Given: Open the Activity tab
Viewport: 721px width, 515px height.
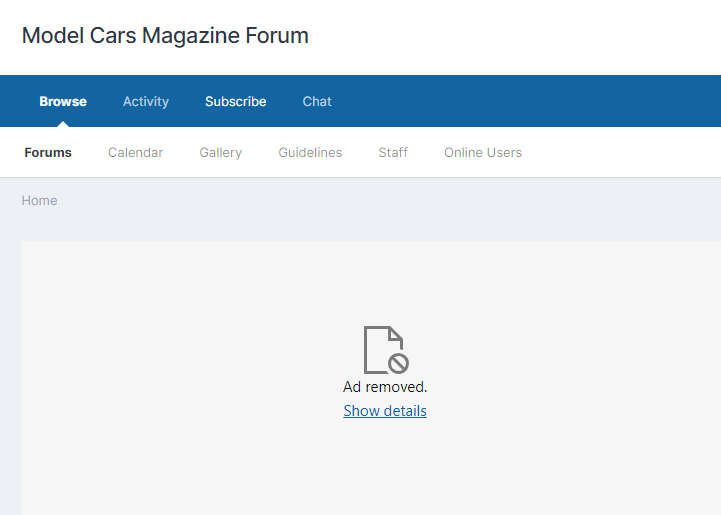Looking at the screenshot, I should 146,102.
